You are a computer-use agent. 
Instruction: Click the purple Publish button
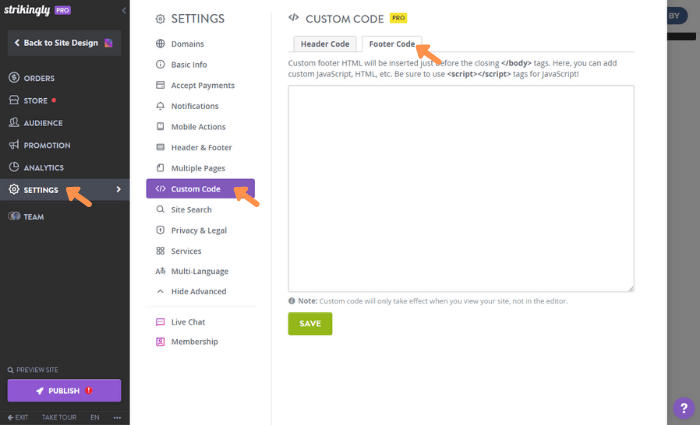click(x=64, y=391)
